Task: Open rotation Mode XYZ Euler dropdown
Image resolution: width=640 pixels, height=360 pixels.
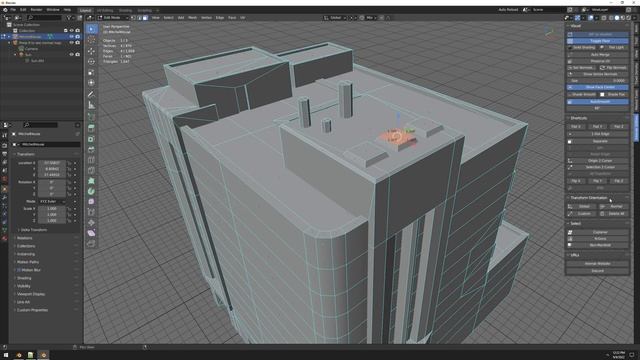Action: (x=52, y=202)
